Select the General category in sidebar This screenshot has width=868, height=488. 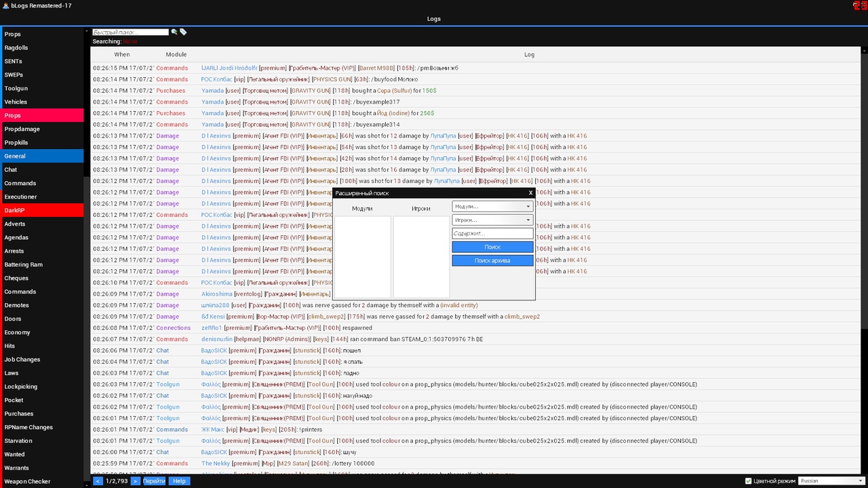(x=42, y=156)
